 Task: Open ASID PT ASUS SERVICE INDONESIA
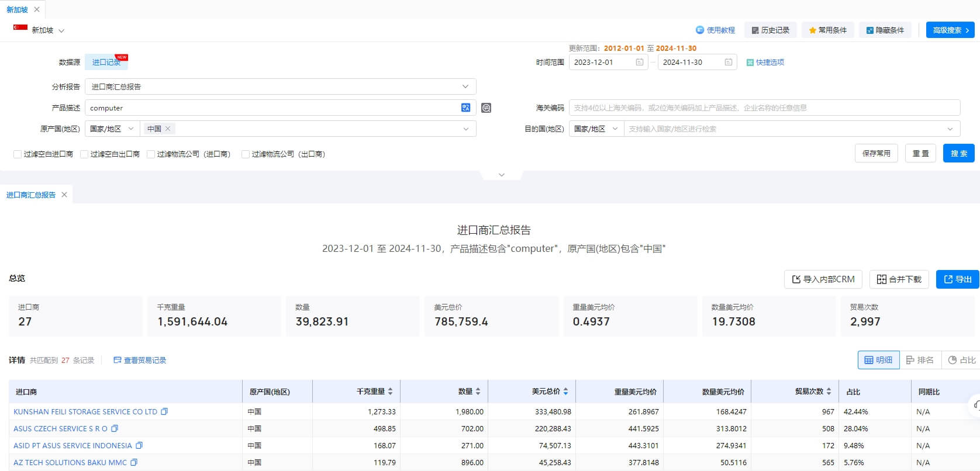73,445
